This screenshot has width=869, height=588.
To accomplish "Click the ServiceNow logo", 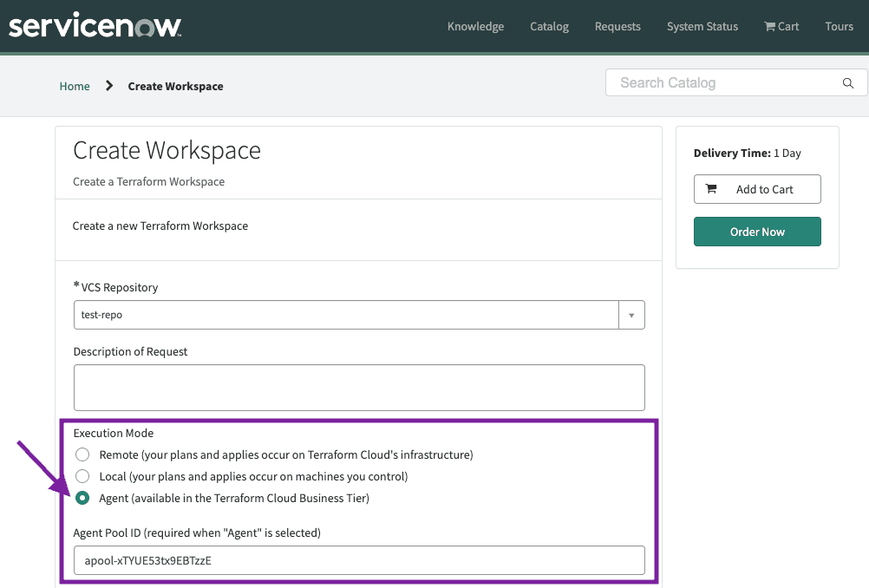I will coord(94,26).
